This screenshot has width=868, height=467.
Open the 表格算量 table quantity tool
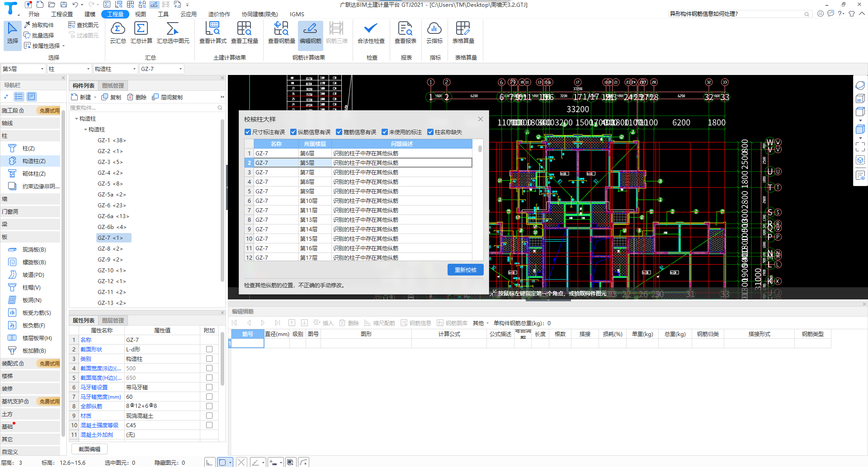point(463,33)
